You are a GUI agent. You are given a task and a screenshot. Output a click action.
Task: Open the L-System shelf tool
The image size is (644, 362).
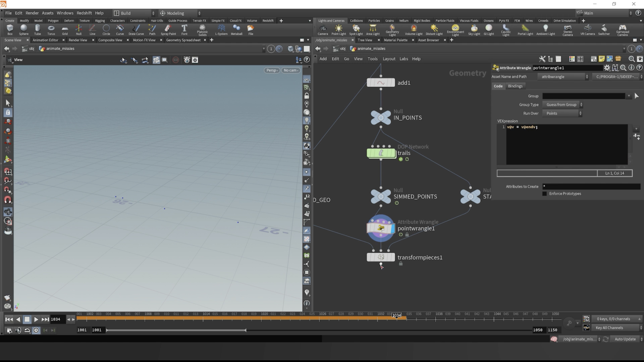221,30
